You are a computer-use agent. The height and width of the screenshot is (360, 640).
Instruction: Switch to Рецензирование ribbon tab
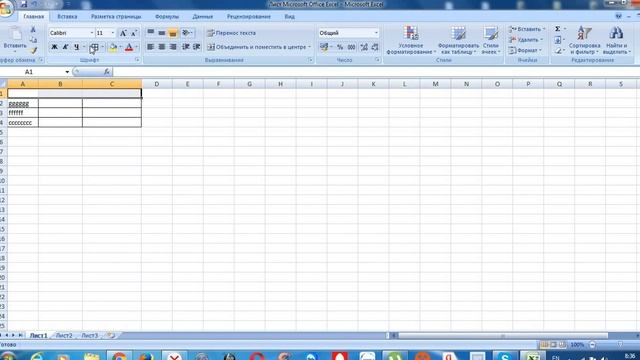249,17
